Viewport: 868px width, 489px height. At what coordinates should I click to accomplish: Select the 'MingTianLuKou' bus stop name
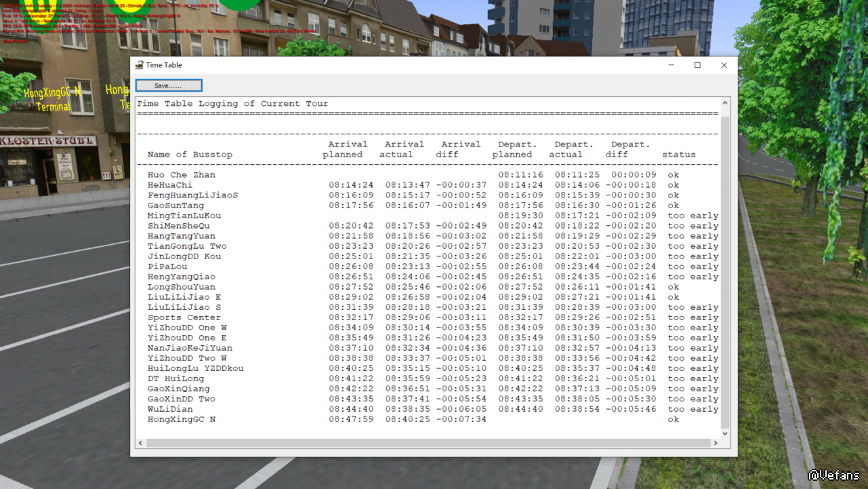(184, 216)
